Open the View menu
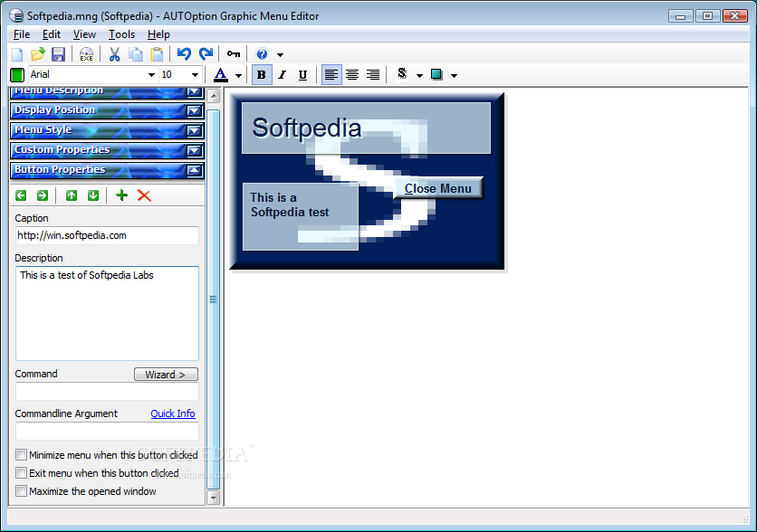 point(84,34)
